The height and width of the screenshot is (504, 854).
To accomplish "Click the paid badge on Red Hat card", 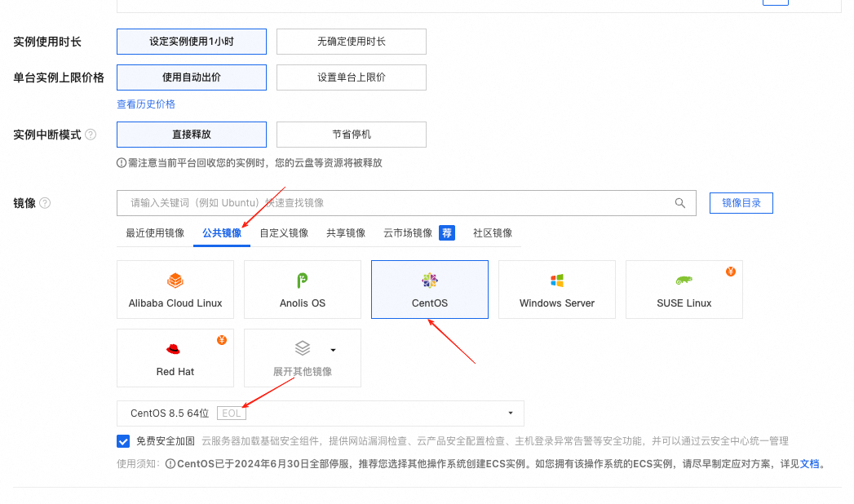I will tap(222, 340).
